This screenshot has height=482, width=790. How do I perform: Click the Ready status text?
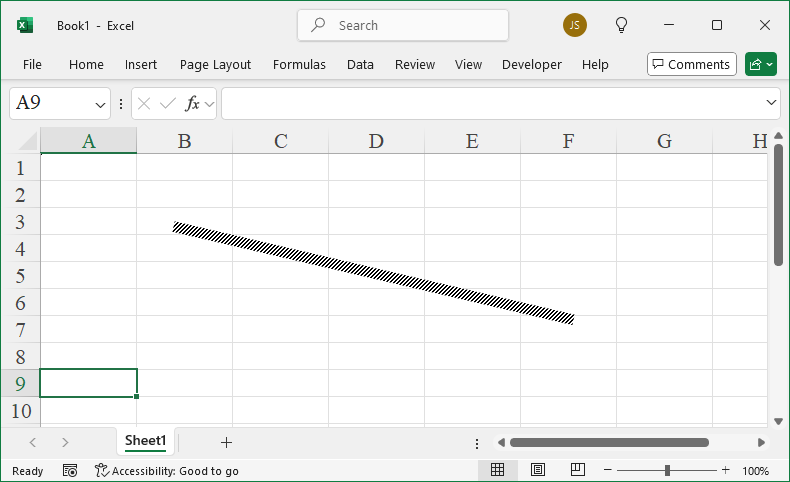pyautogui.click(x=27, y=471)
